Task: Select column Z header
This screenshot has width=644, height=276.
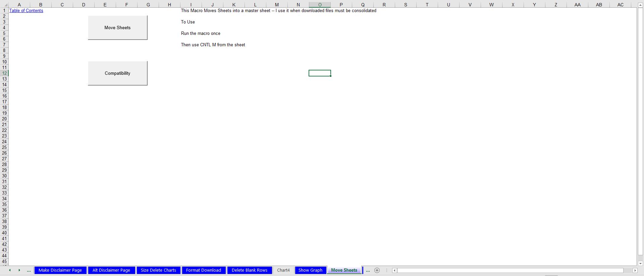Action: (x=556, y=5)
